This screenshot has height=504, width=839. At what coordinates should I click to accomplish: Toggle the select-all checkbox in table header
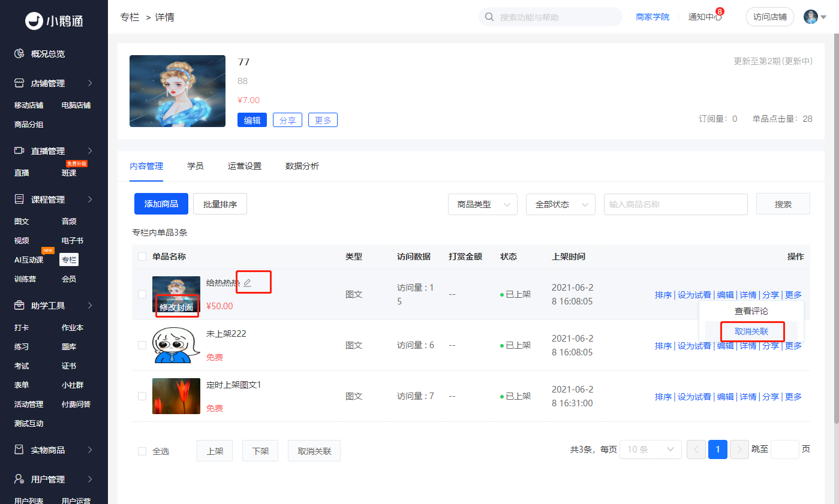[142, 256]
